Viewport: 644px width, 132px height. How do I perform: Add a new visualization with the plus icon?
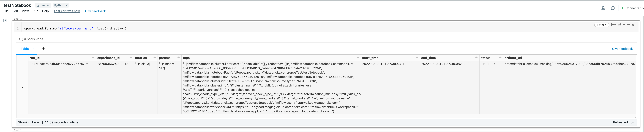(x=43, y=49)
